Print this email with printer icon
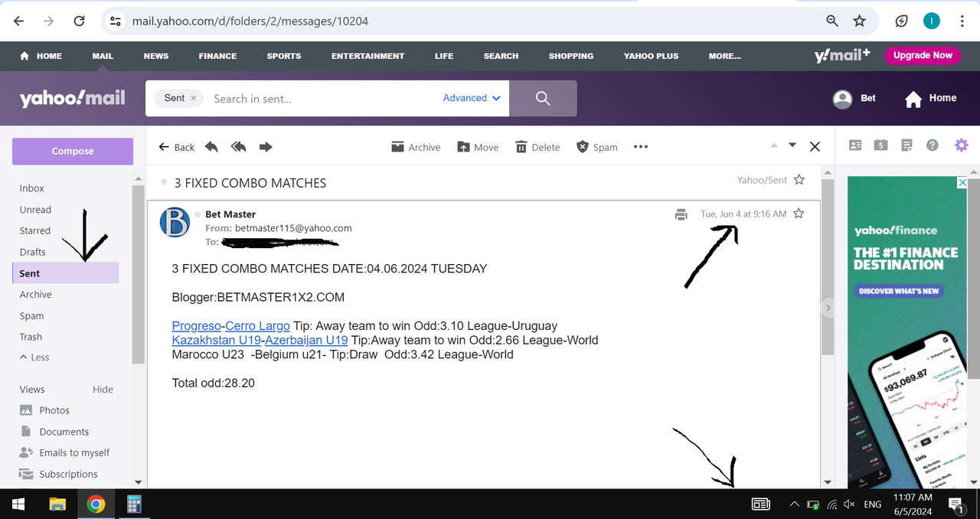980x519 pixels. coord(681,214)
